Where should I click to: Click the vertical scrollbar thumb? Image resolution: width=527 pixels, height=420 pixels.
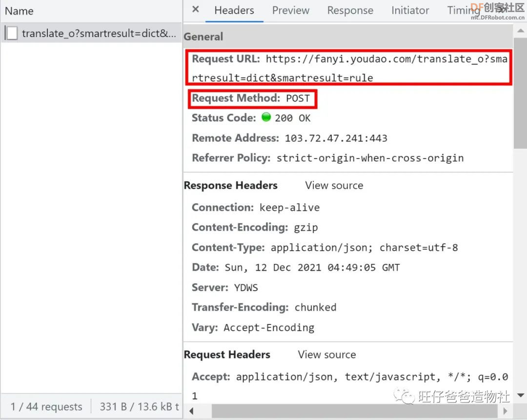[x=520, y=93]
